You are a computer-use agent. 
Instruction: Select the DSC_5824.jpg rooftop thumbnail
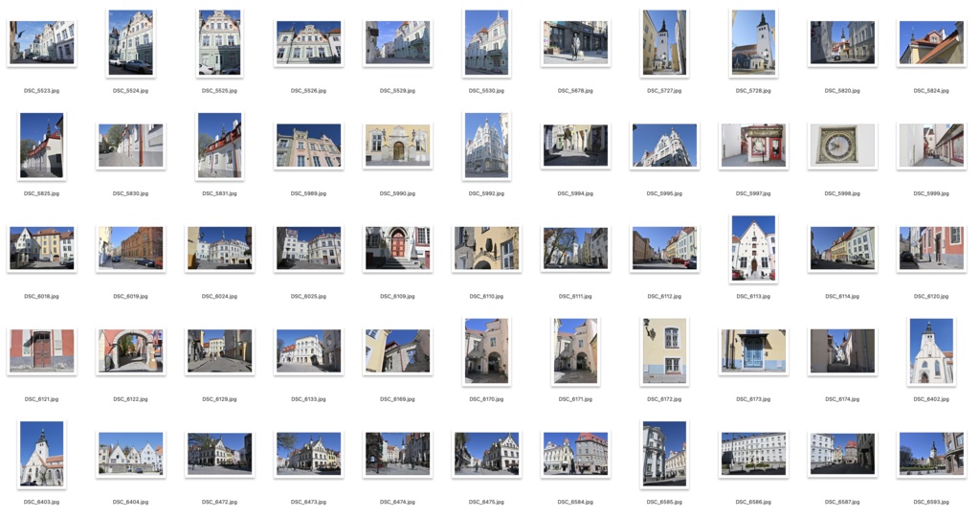click(x=931, y=42)
